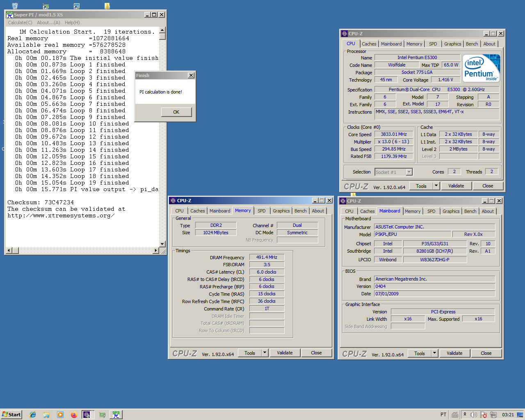Click the motherboard Model field P5KPL/EPU
This screenshot has width=525, height=420.
pyautogui.click(x=413, y=234)
